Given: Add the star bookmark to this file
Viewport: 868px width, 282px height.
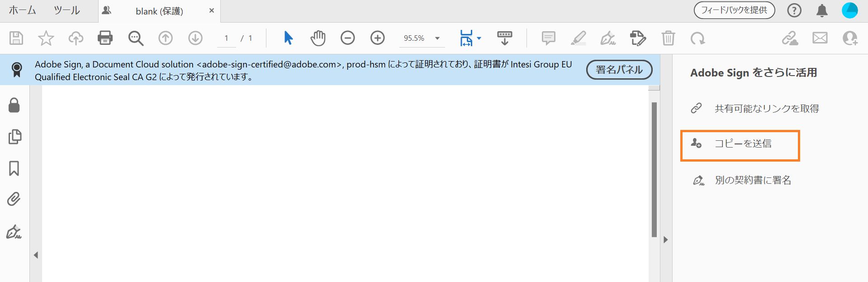Looking at the screenshot, I should pyautogui.click(x=46, y=38).
